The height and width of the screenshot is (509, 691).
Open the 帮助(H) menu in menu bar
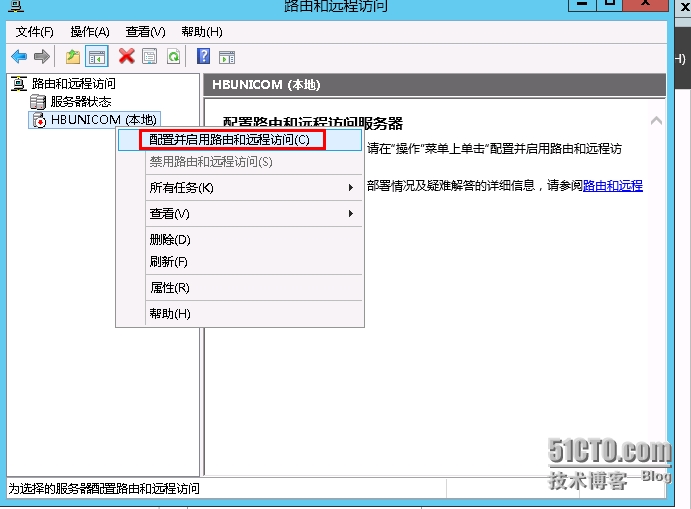point(202,32)
